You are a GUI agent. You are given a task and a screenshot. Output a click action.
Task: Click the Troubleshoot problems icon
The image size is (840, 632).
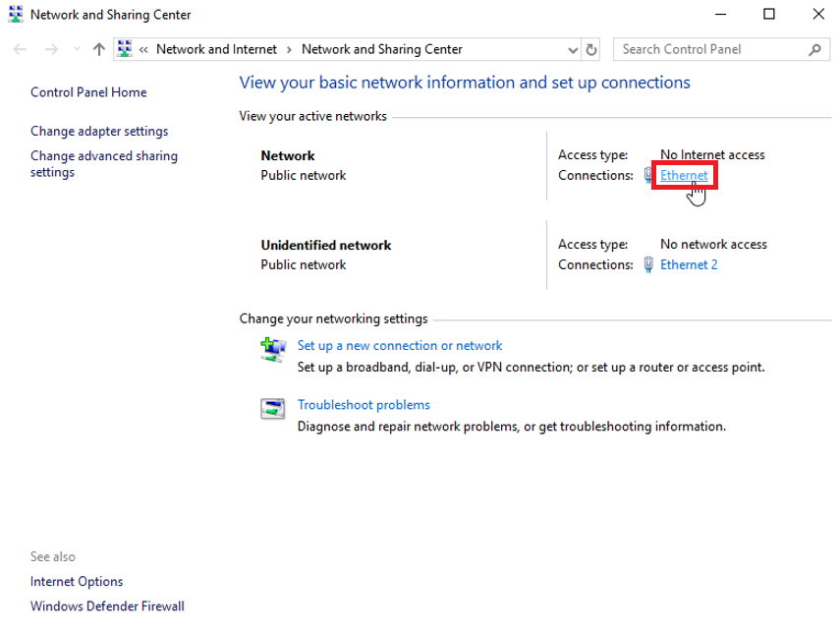click(272, 408)
